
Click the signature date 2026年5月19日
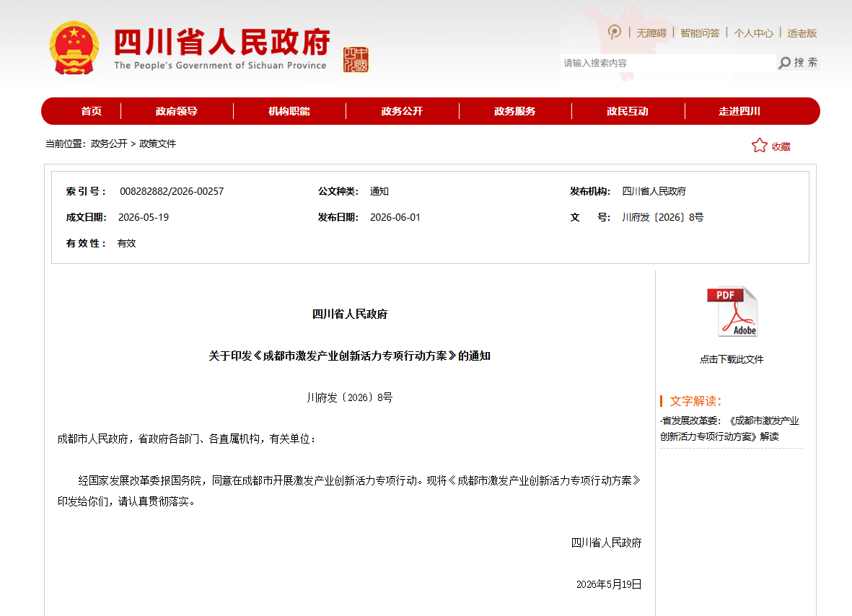point(609,584)
